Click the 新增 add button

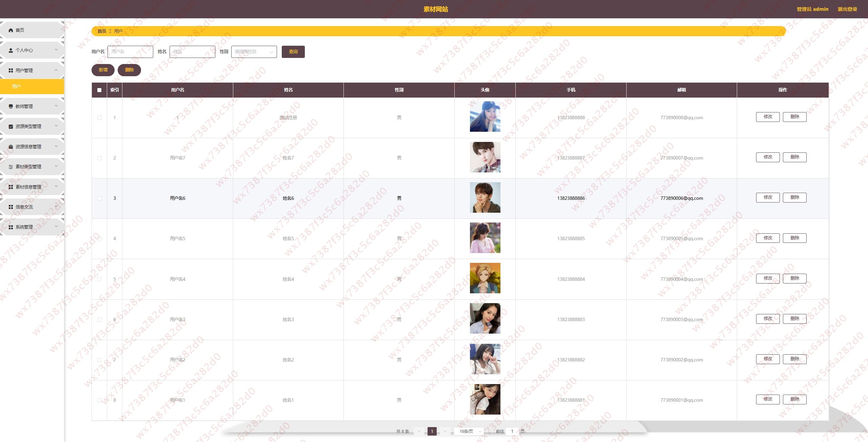[103, 70]
